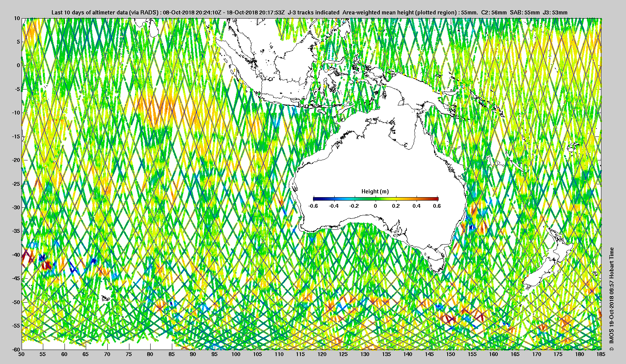Click the 'J3: 53mm' value in title
This screenshot has height=364, width=626.
pyautogui.click(x=555, y=13)
